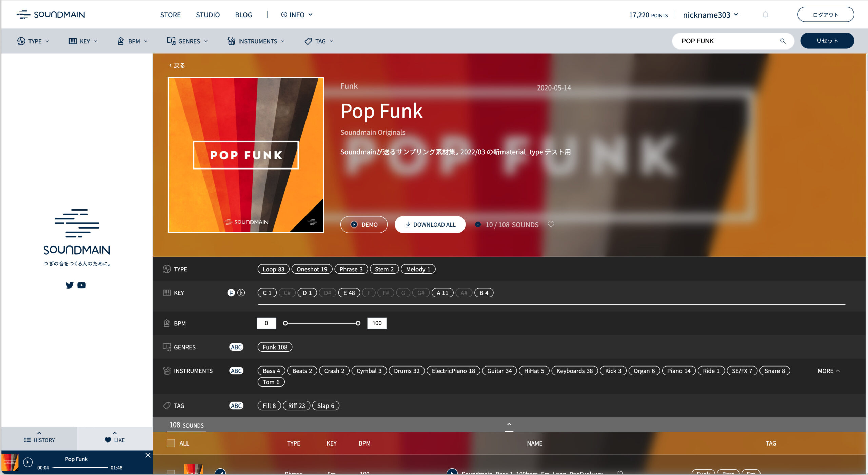Collapse filter panel with center chevron
The image size is (868, 475).
click(509, 425)
